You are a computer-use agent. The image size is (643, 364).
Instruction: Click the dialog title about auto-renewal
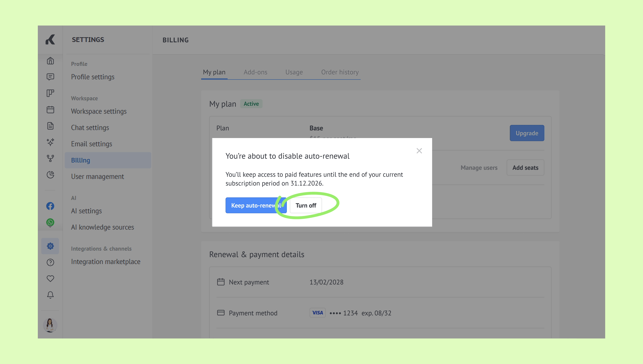click(x=287, y=156)
